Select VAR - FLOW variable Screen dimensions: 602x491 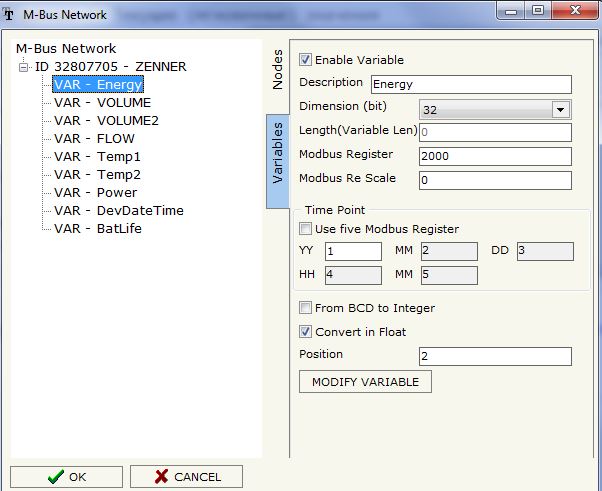click(x=94, y=138)
